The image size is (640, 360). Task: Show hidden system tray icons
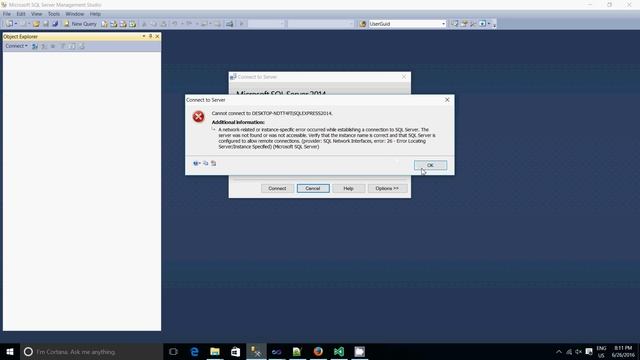pos(559,351)
